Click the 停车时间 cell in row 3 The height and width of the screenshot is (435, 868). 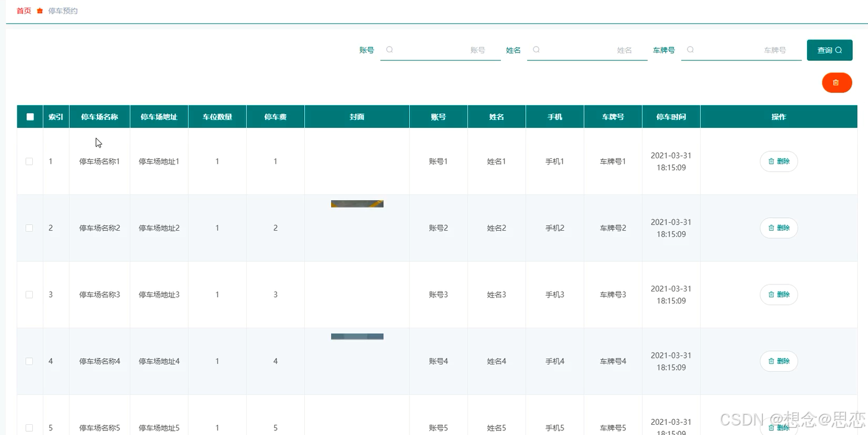(671, 295)
